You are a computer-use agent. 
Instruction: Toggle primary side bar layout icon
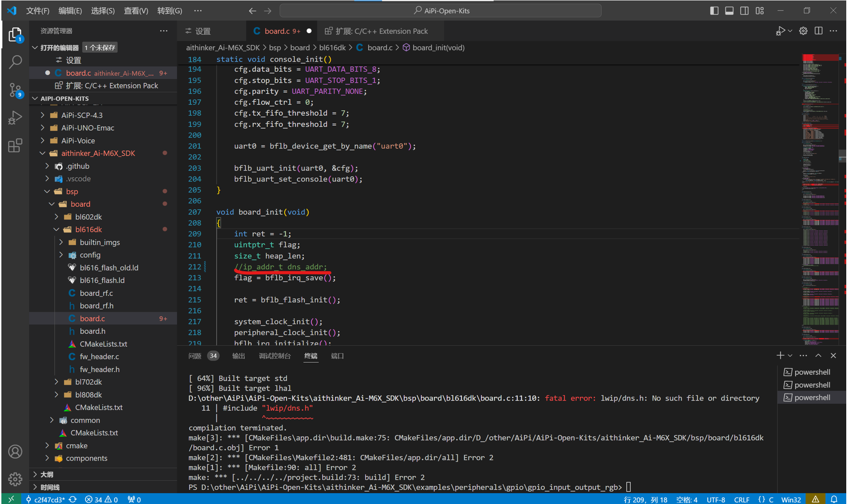coord(714,11)
